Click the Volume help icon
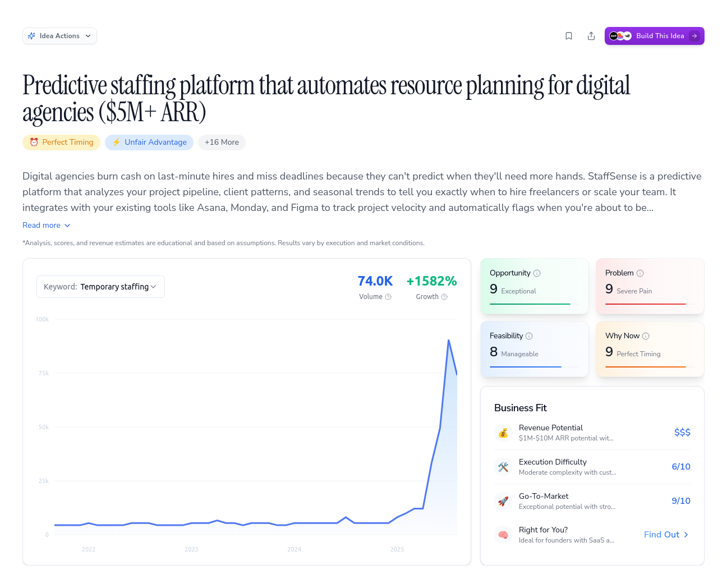This screenshot has width=727, height=588. [388, 297]
